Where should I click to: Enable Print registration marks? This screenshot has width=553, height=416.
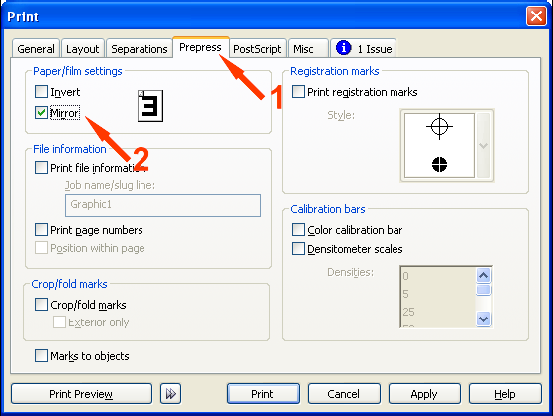298,92
